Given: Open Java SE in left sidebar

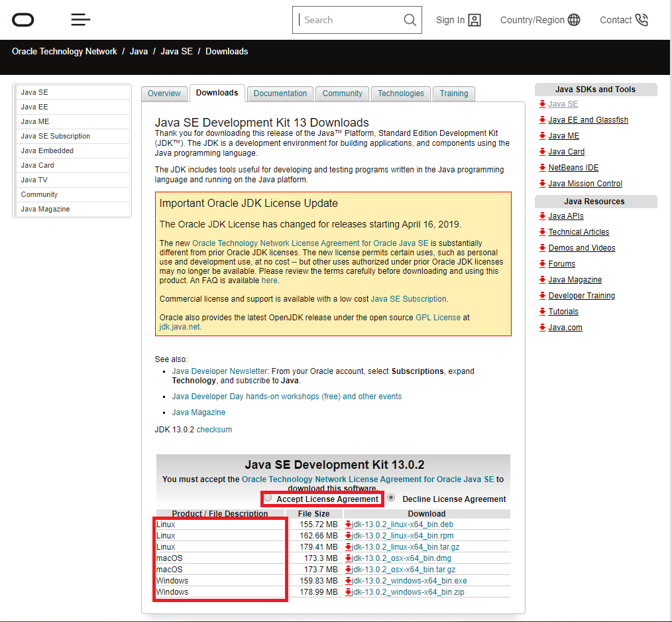Looking at the screenshot, I should (x=72, y=92).
